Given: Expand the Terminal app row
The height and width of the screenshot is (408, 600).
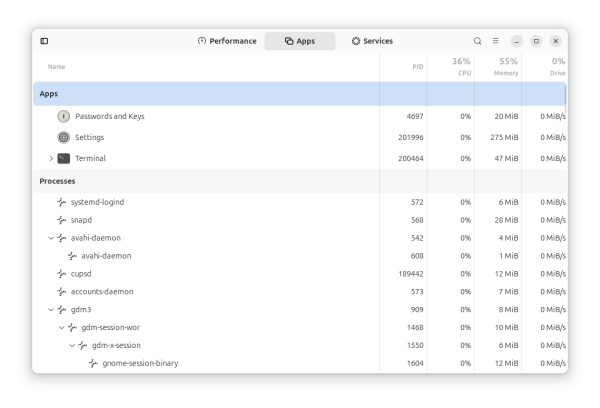Looking at the screenshot, I should (51, 158).
